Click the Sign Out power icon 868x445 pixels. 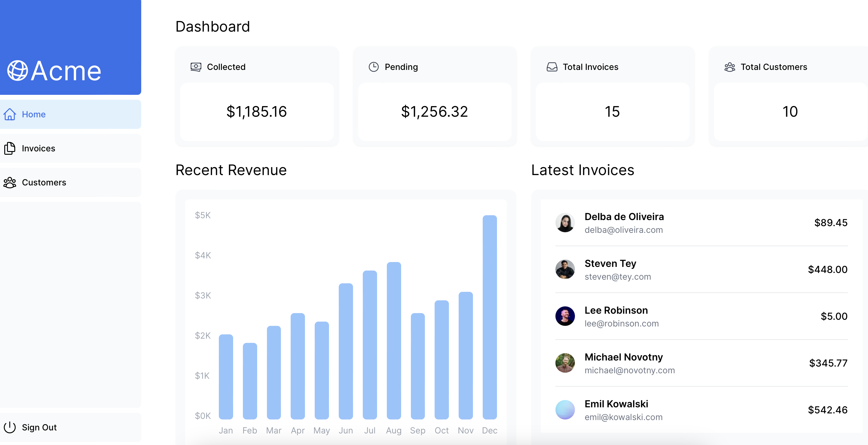point(10,427)
